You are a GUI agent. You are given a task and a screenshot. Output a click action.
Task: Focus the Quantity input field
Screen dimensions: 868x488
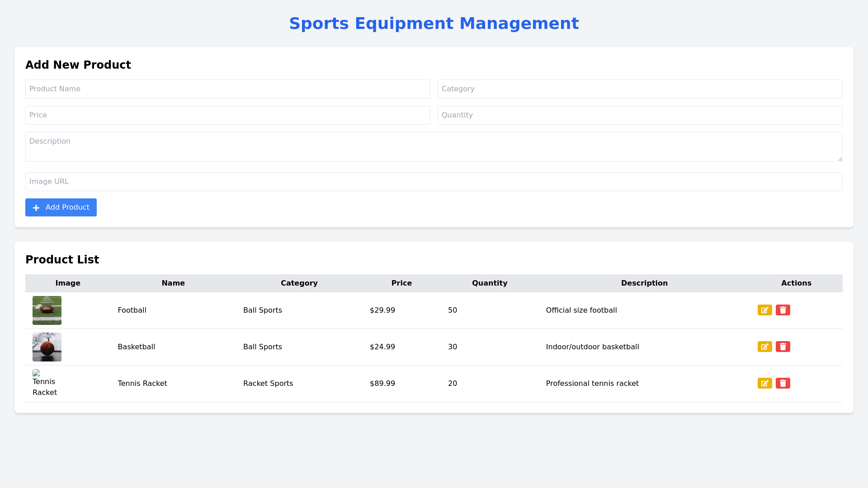tap(640, 115)
